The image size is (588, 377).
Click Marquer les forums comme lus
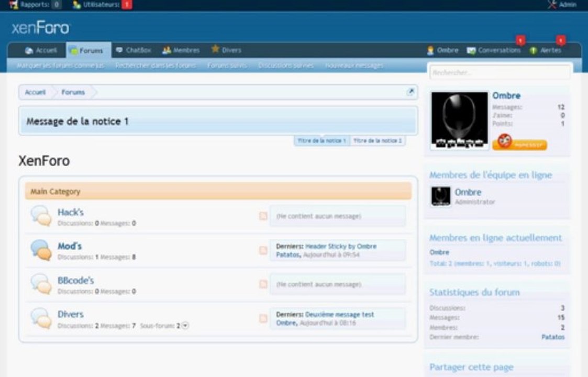pos(61,65)
